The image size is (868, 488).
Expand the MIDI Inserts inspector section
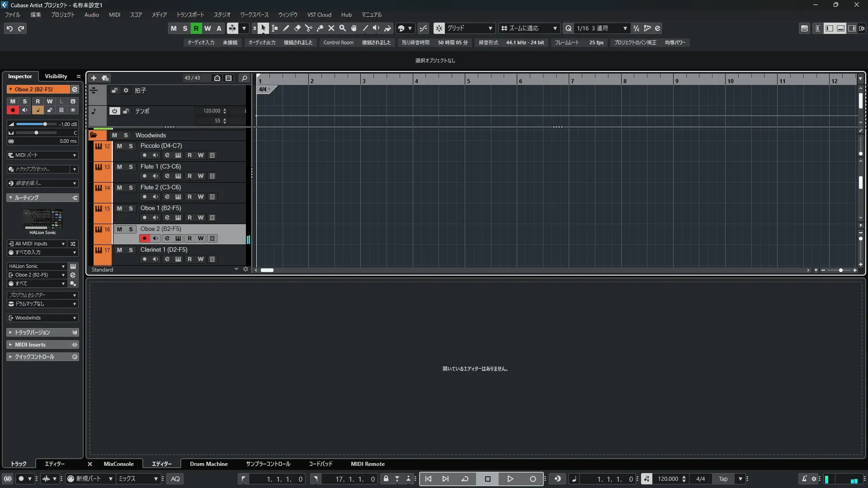tap(30, 344)
